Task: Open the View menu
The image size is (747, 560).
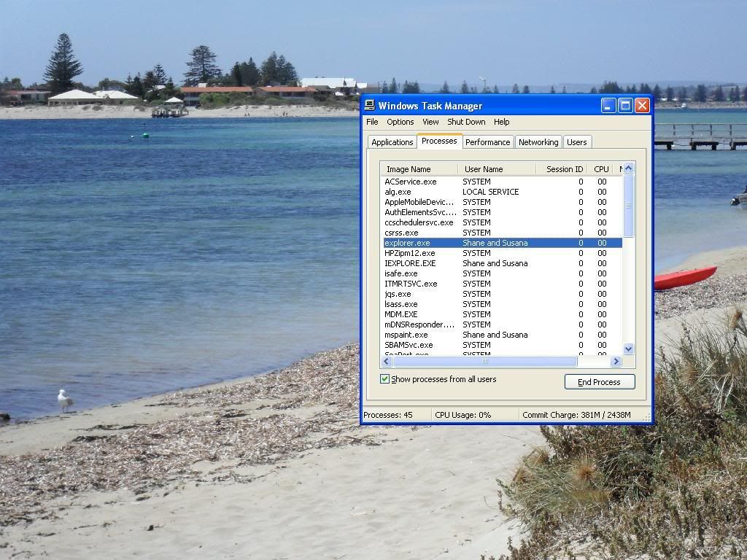Action: [x=430, y=122]
